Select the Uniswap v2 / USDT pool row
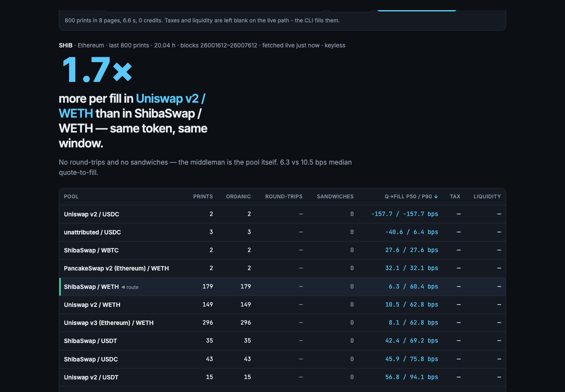Viewport: 565px width, 392px height. pos(282,377)
